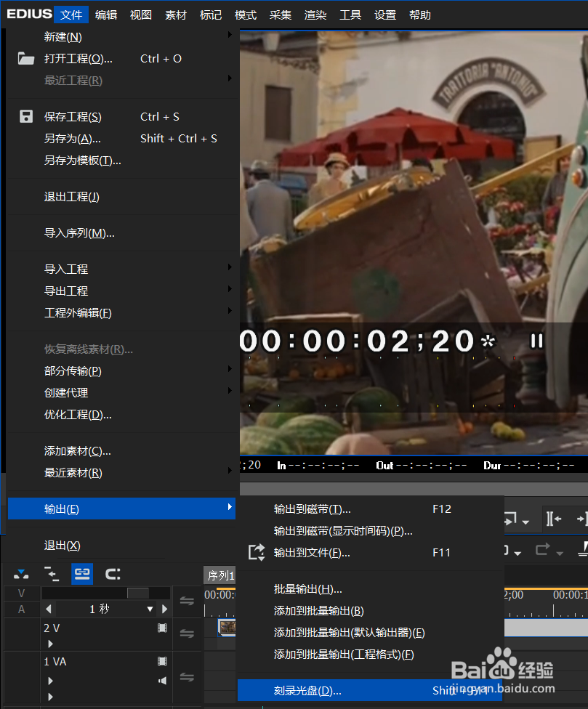Select 退出(X) to quit EDIUS
This screenshot has height=709, width=588.
click(x=121, y=546)
